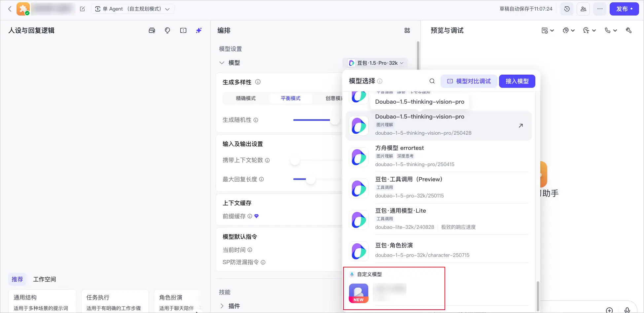The height and width of the screenshot is (313, 644).
Task: Open the head-with-T dropdown in preview header
Action: (x=590, y=30)
